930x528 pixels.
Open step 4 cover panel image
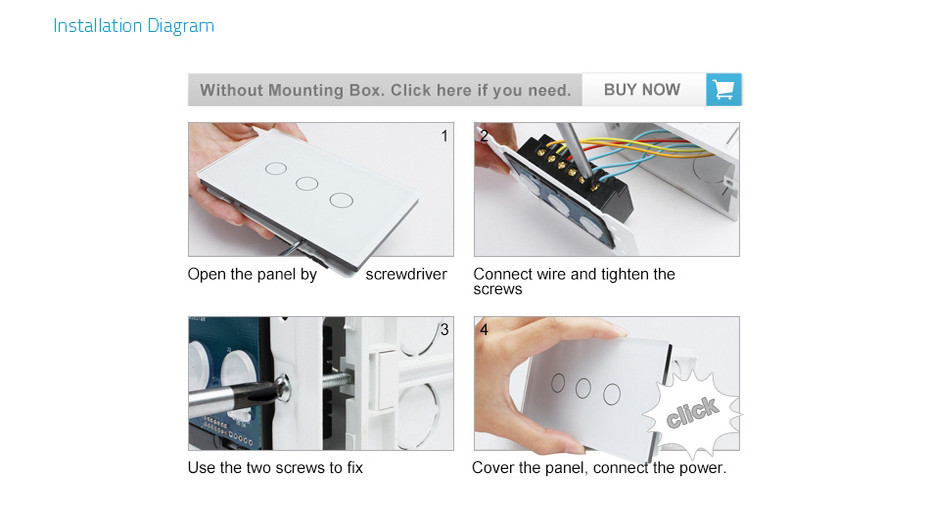(x=607, y=383)
